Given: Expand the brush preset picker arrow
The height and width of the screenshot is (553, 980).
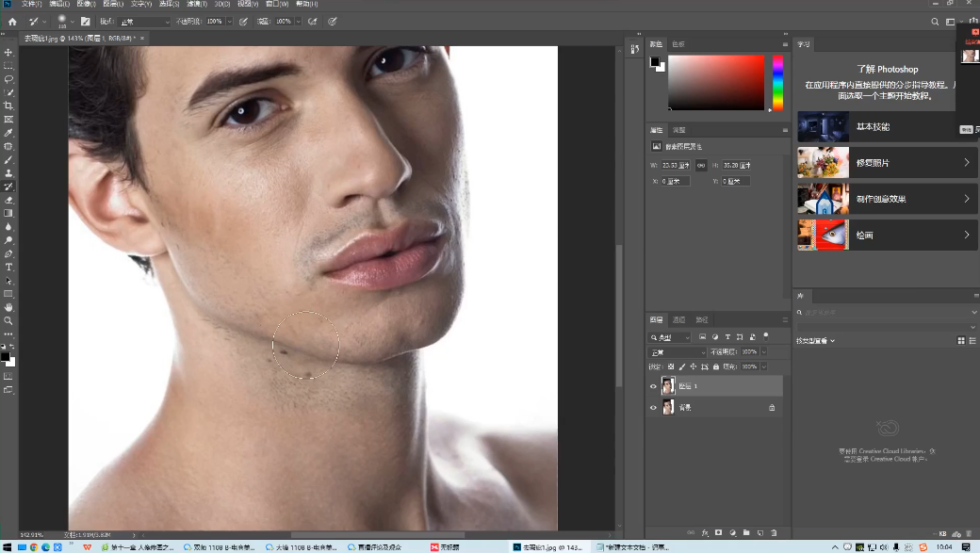Looking at the screenshot, I should click(x=74, y=21).
